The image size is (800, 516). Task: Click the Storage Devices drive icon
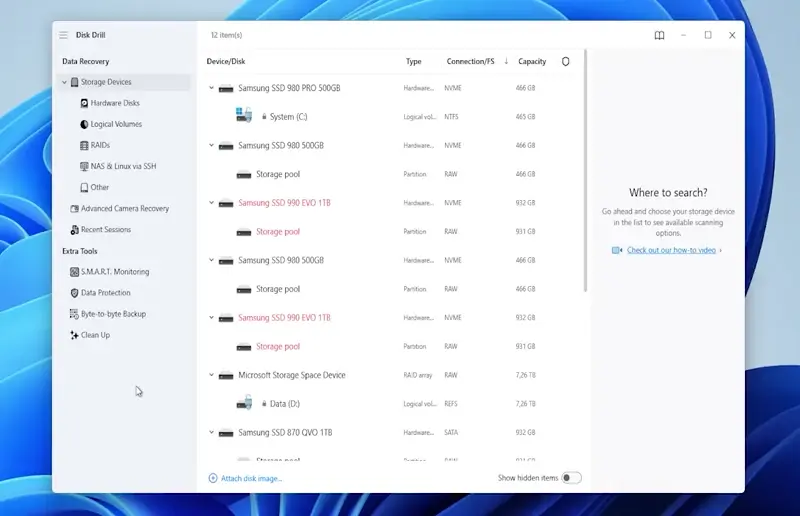[74, 82]
